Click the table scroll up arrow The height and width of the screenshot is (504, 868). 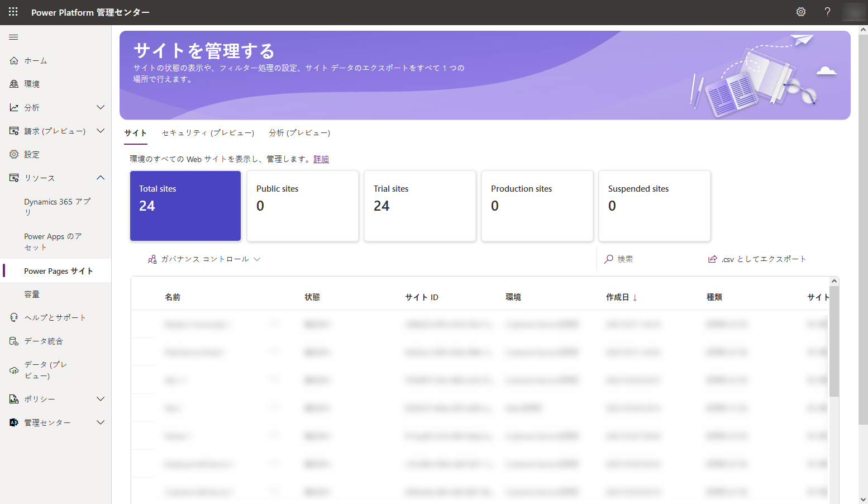pyautogui.click(x=834, y=281)
